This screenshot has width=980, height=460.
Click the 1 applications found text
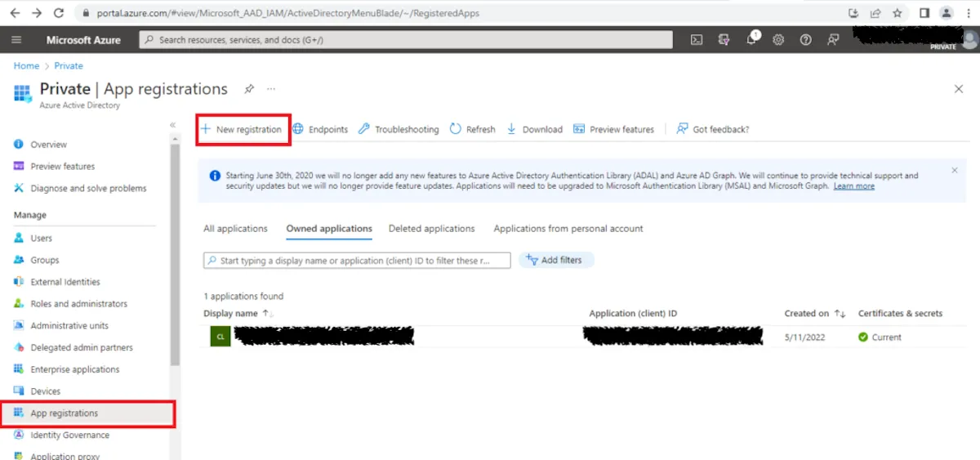click(x=243, y=297)
